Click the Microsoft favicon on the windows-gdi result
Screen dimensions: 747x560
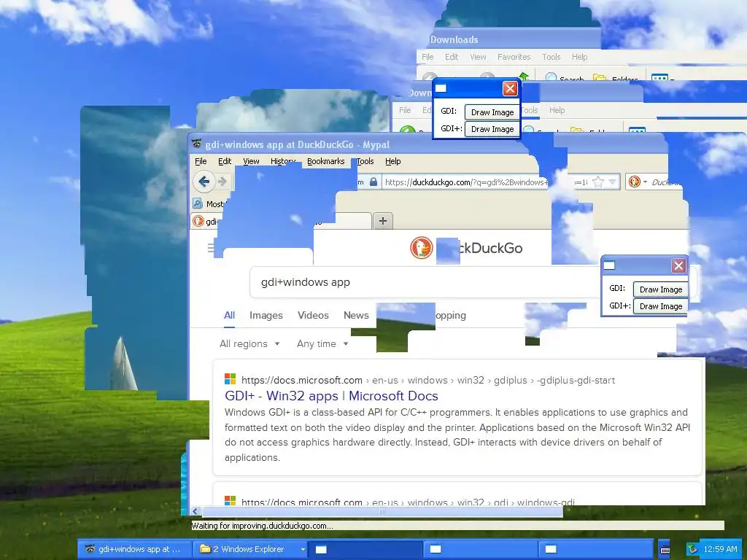[x=230, y=500]
